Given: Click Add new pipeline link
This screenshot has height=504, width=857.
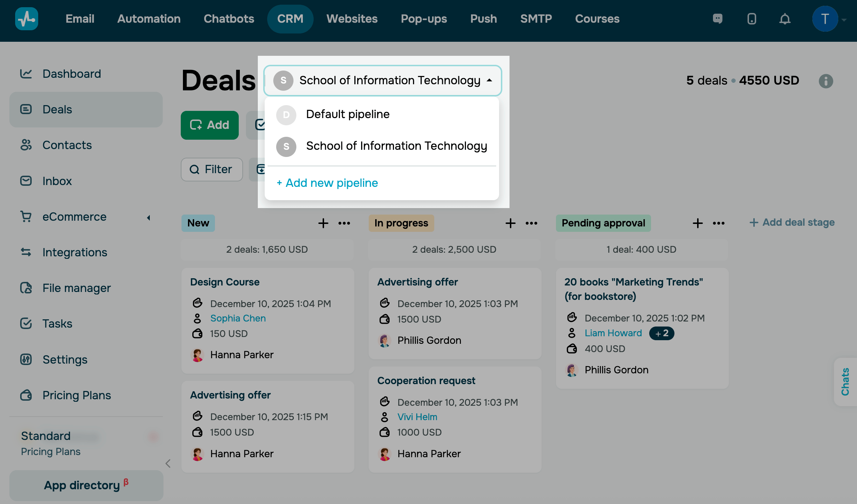Looking at the screenshot, I should (327, 183).
